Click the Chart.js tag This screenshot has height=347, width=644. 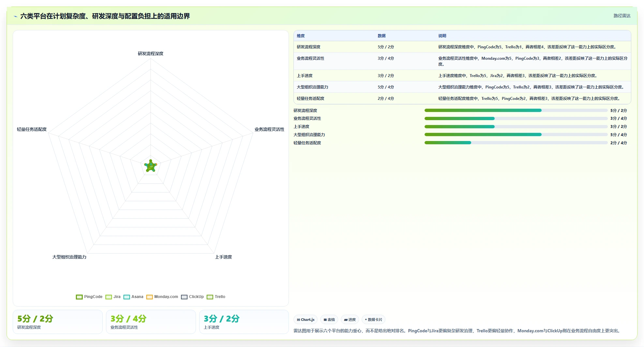(x=306, y=320)
